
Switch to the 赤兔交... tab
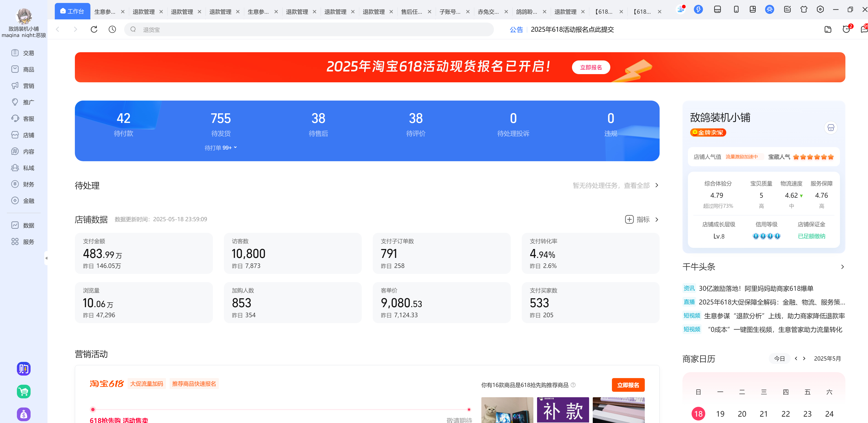(x=488, y=12)
